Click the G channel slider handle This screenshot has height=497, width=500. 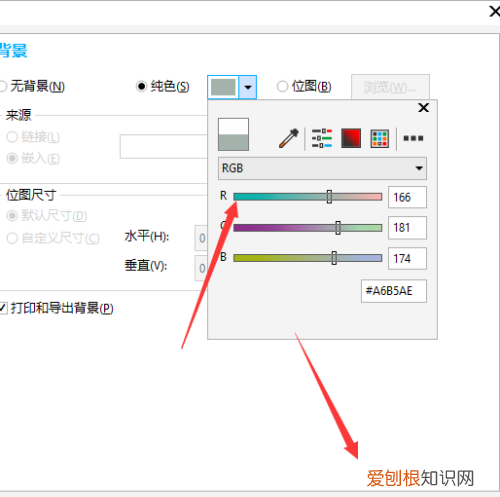click(338, 228)
